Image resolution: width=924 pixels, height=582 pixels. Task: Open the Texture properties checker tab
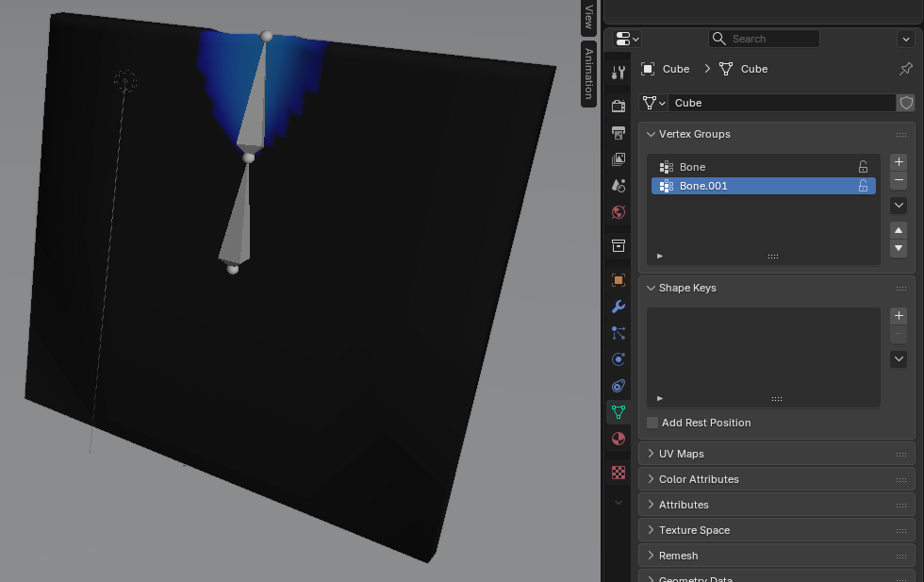click(619, 472)
